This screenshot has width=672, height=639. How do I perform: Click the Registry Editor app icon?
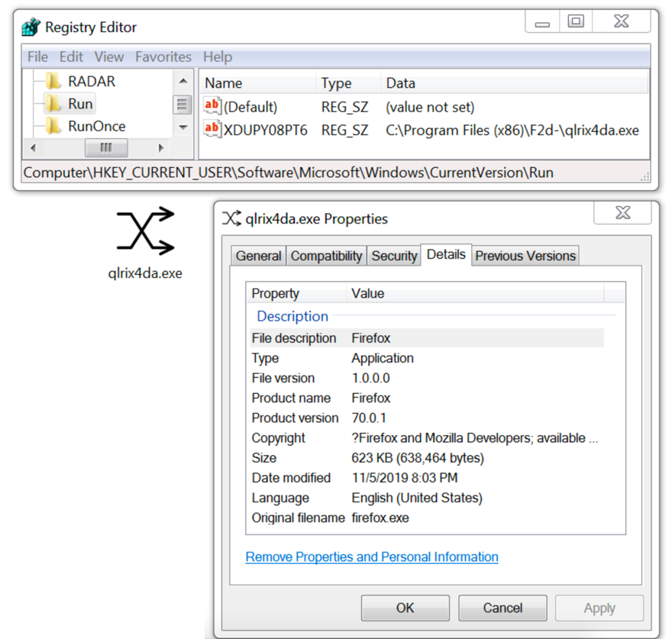click(x=31, y=27)
